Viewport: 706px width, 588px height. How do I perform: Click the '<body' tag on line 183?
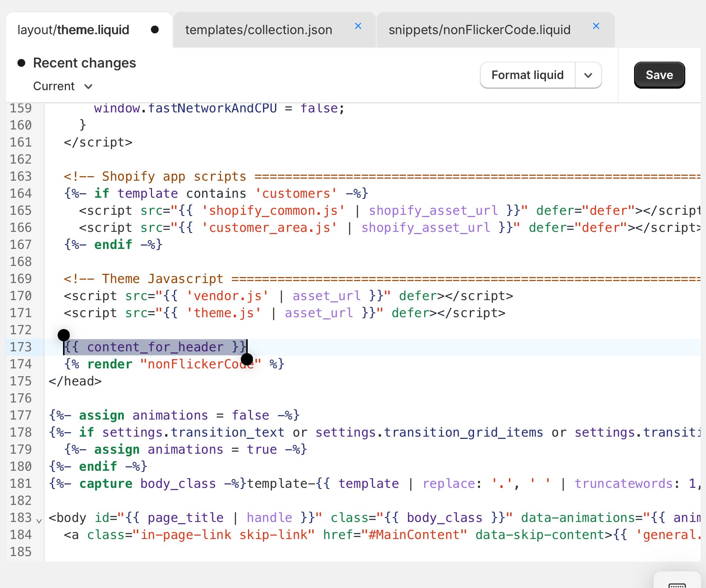click(67, 518)
